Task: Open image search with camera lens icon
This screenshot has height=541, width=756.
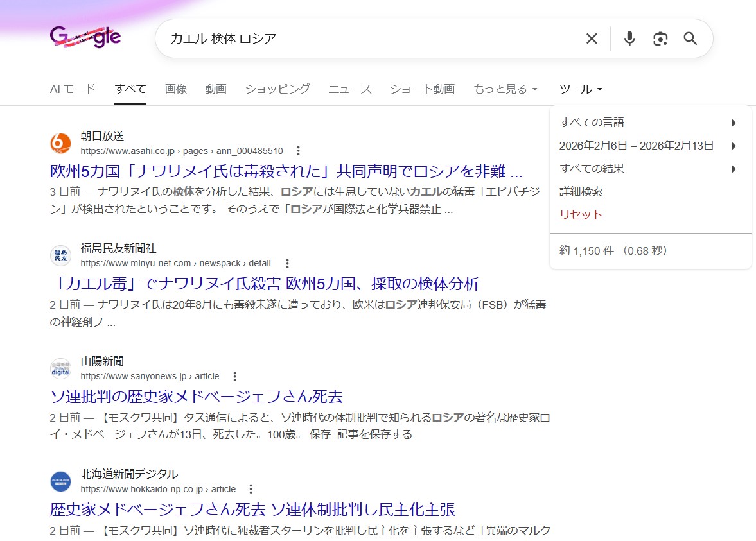Action: (x=660, y=39)
